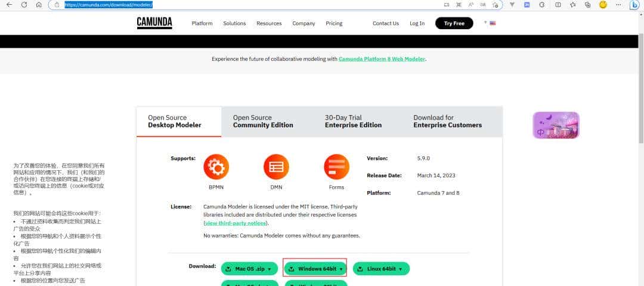Click the release date March 14, 2023
The width and height of the screenshot is (644, 286).
pos(436,176)
